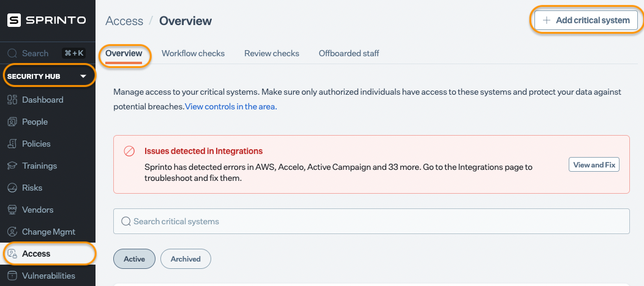
Task: Click the Overview breadcrumb title
Action: pos(185,21)
